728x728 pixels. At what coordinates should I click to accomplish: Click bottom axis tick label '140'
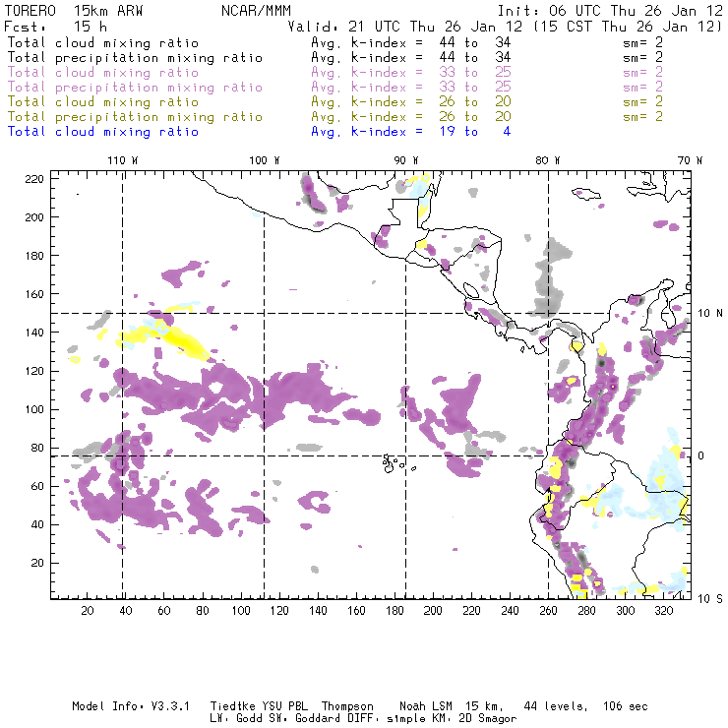point(318,611)
